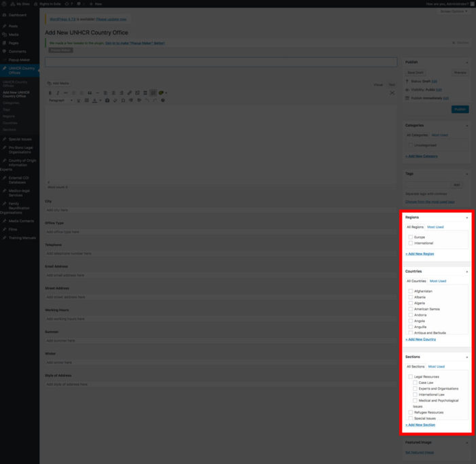Click the Telephone input field
The image size is (476, 464).
pos(221,253)
